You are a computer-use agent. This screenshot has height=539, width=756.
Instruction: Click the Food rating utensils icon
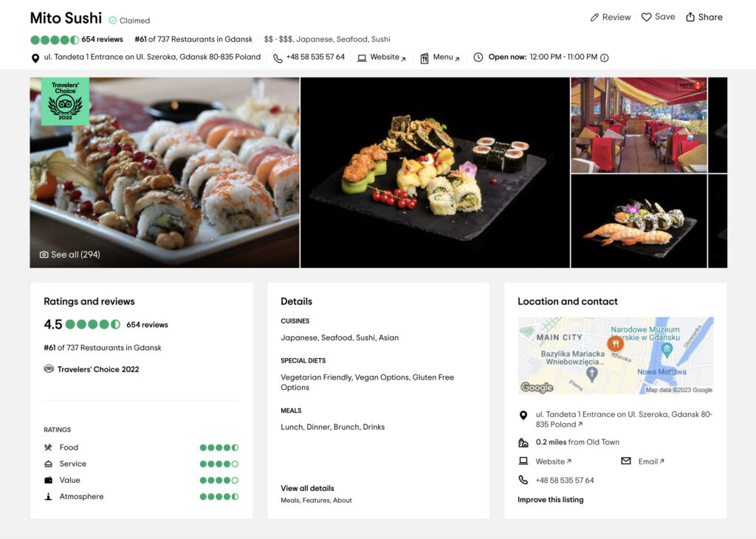(48, 447)
